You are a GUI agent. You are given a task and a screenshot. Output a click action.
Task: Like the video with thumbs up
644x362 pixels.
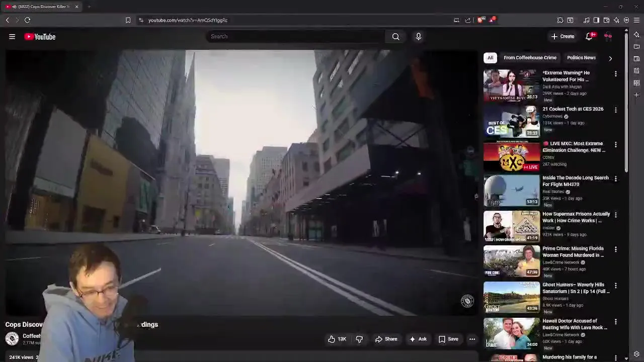pos(337,339)
